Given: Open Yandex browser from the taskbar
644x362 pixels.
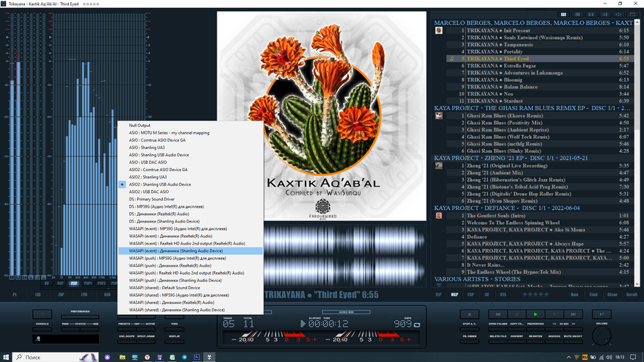Looking at the screenshot, I should click(x=147, y=357).
